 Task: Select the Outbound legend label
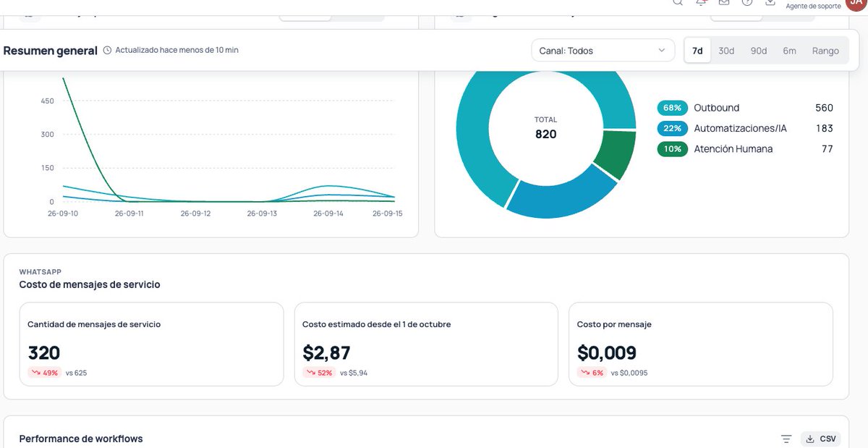point(716,108)
